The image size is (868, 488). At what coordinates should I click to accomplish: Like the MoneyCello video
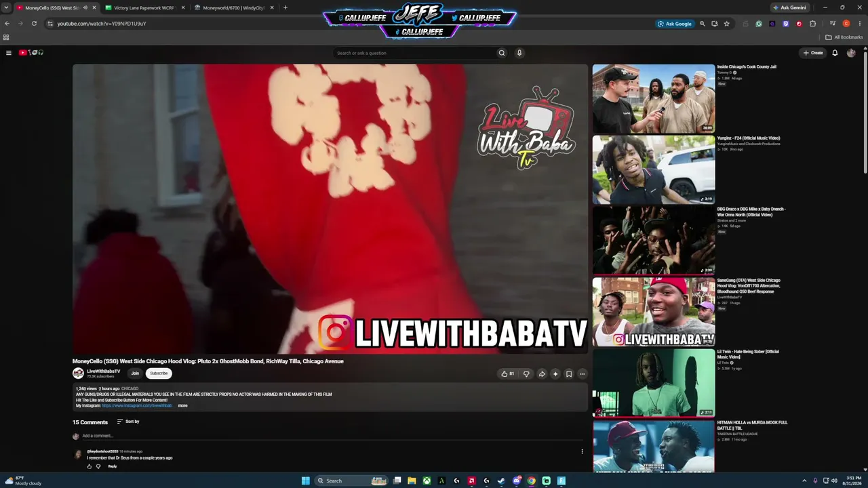point(507,373)
